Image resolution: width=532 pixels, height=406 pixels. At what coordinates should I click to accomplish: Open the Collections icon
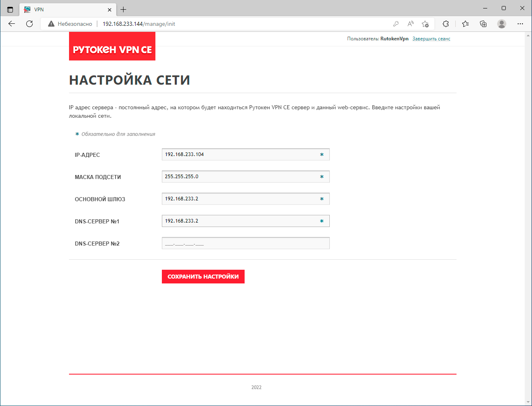[x=483, y=24]
